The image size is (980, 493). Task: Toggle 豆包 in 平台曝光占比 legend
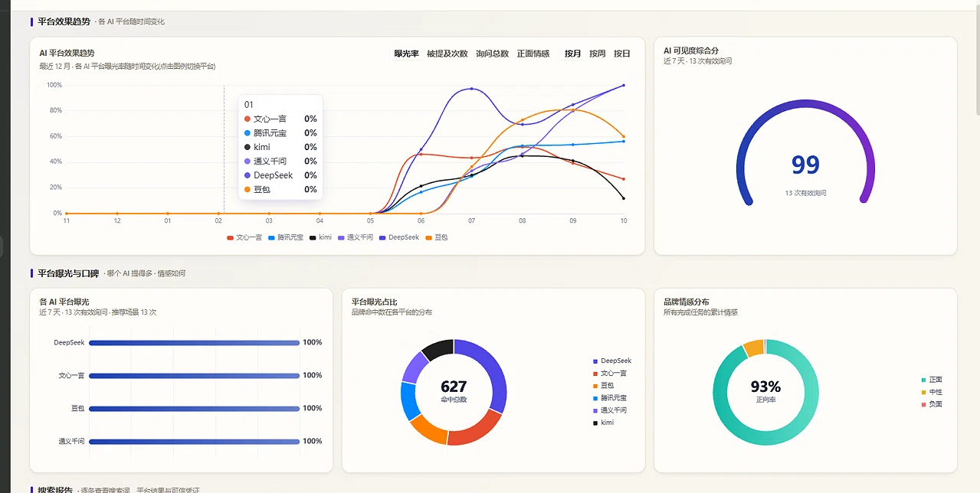coord(604,385)
